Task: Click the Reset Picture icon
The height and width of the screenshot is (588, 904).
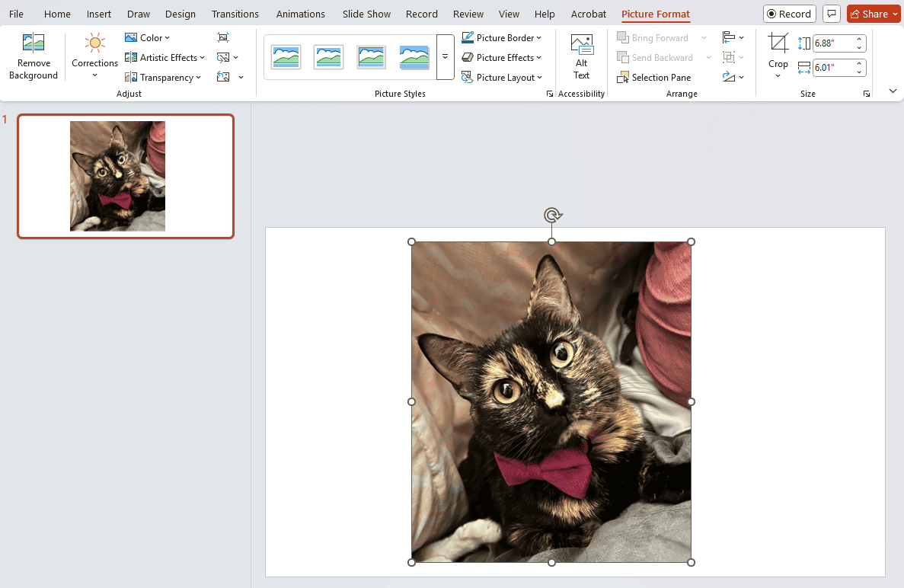Action: (x=223, y=77)
